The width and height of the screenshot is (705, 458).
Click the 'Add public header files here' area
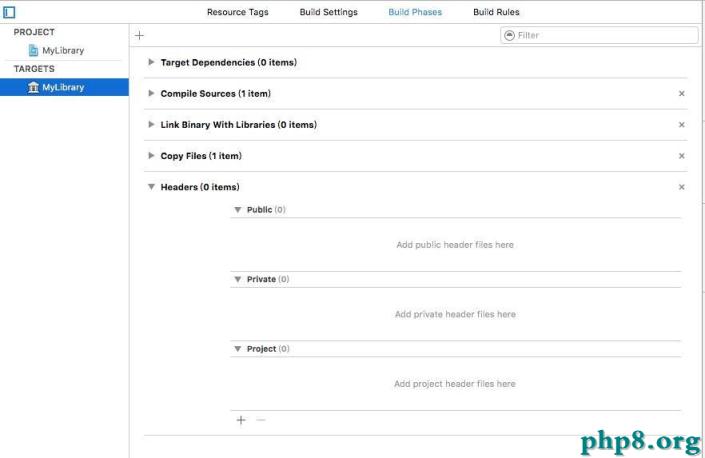pyautogui.click(x=455, y=245)
